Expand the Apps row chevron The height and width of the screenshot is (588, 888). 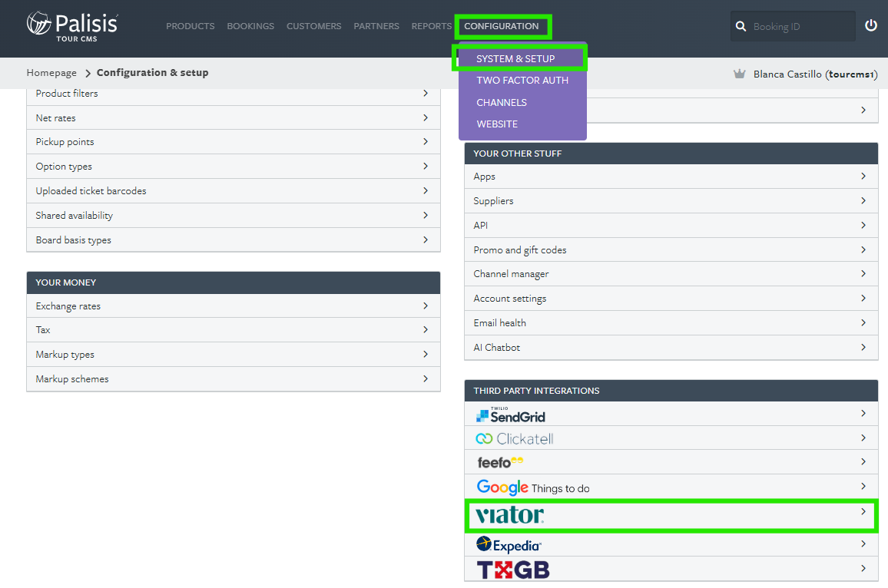(x=863, y=176)
